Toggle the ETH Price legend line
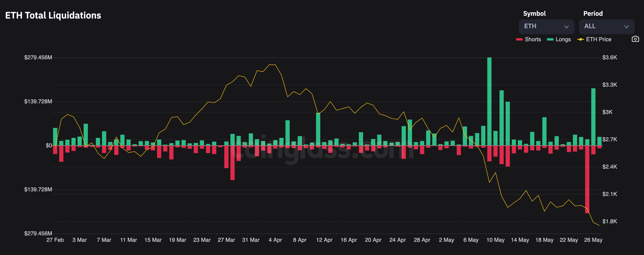The image size is (644, 255). [x=598, y=39]
